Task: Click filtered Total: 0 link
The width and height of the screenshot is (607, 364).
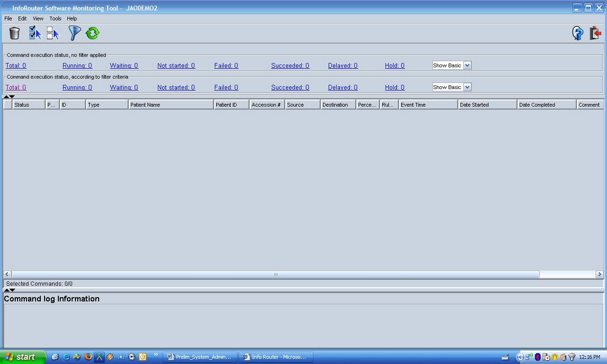Action: click(16, 87)
